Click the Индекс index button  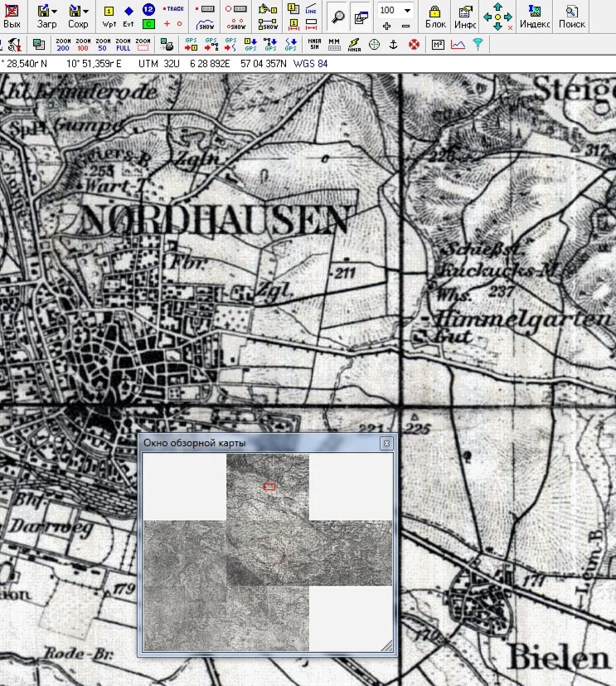[534, 15]
